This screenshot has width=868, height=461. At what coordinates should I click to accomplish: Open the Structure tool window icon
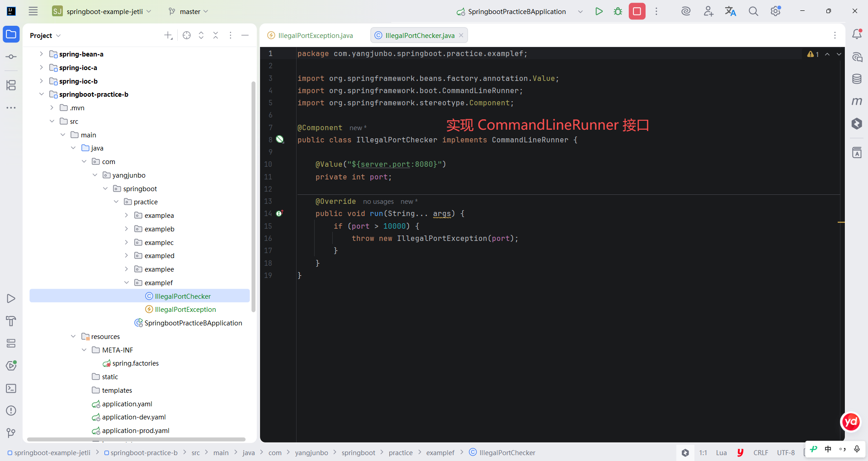click(x=11, y=85)
